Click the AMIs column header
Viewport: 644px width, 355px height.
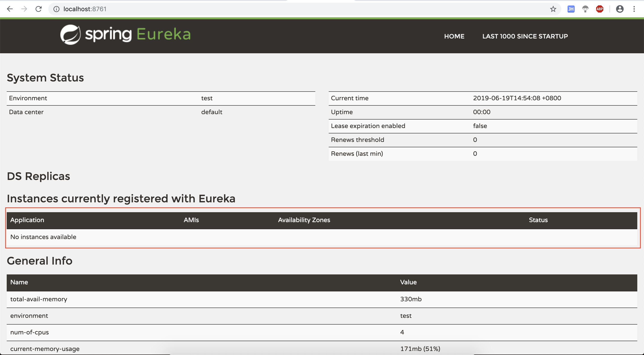(191, 220)
